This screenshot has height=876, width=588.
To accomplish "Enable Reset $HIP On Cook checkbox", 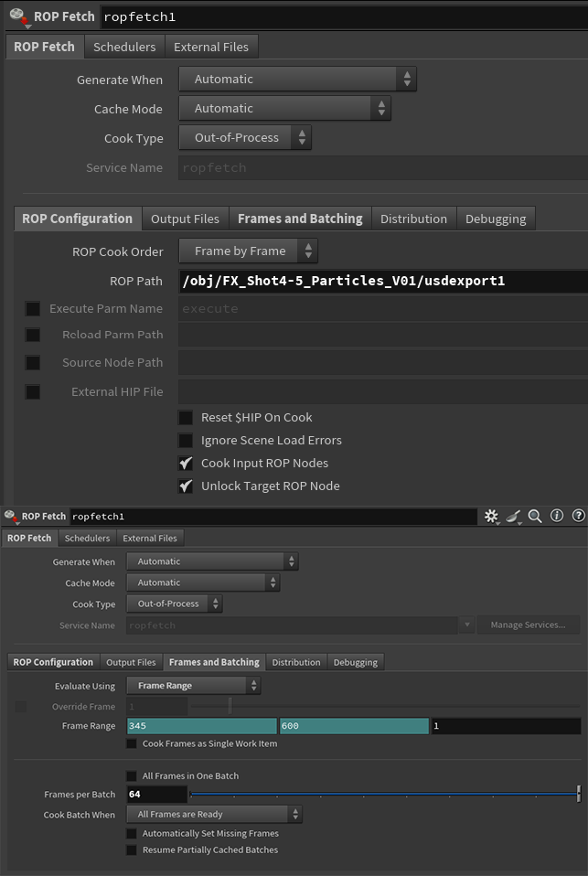I will coord(186,418).
